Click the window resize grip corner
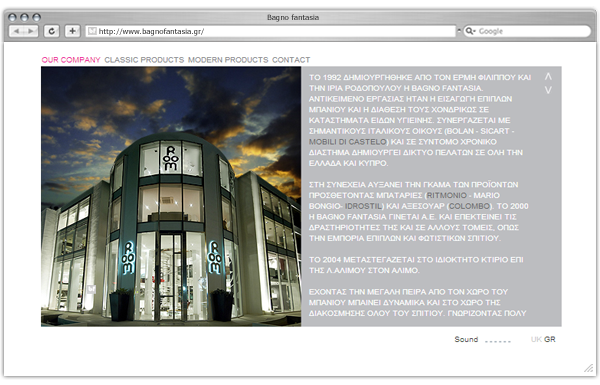The image size is (600, 385). (x=588, y=368)
